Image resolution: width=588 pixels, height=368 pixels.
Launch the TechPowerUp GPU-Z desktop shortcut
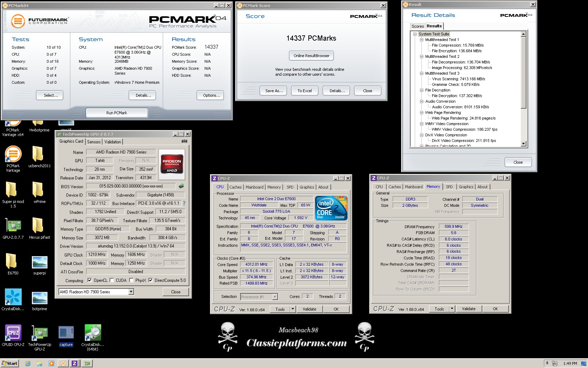[x=40, y=338]
